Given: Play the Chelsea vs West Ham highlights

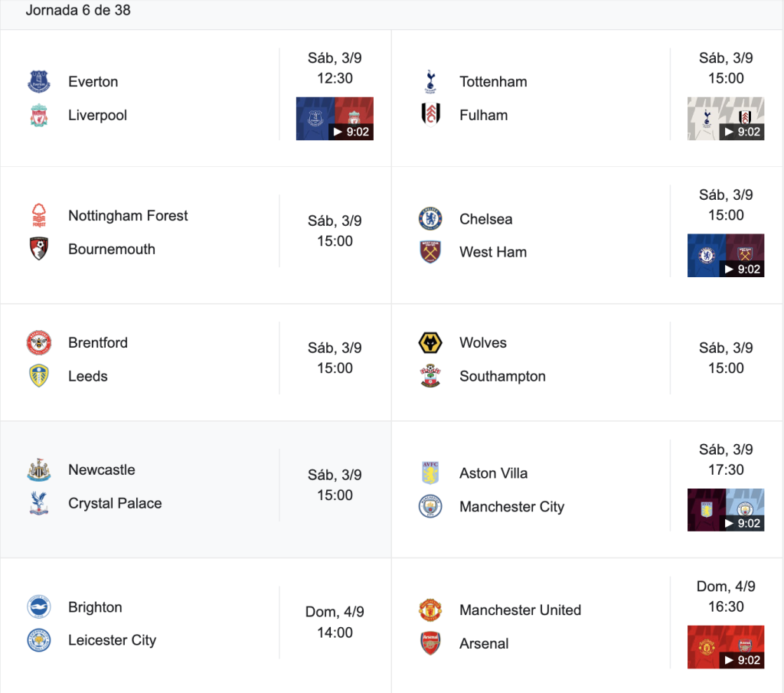Looking at the screenshot, I should pos(726,256).
